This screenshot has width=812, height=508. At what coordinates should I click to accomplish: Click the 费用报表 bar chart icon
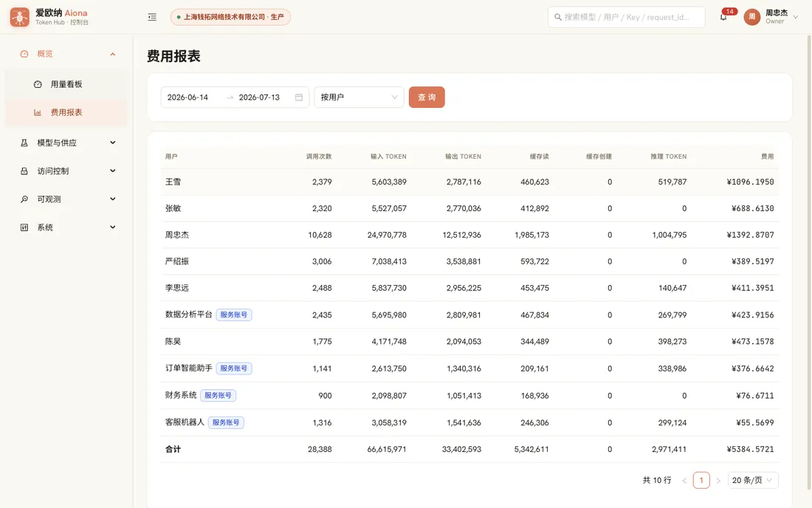click(38, 112)
